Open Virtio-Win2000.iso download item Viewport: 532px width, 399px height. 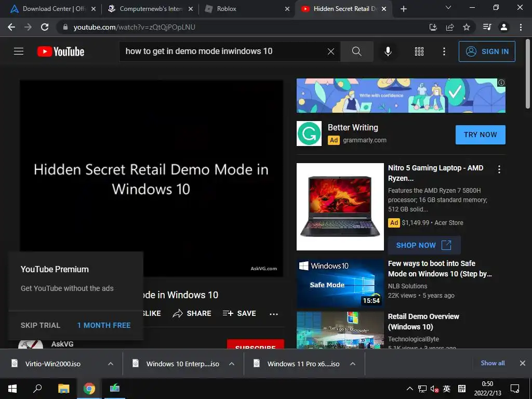[x=52, y=364]
